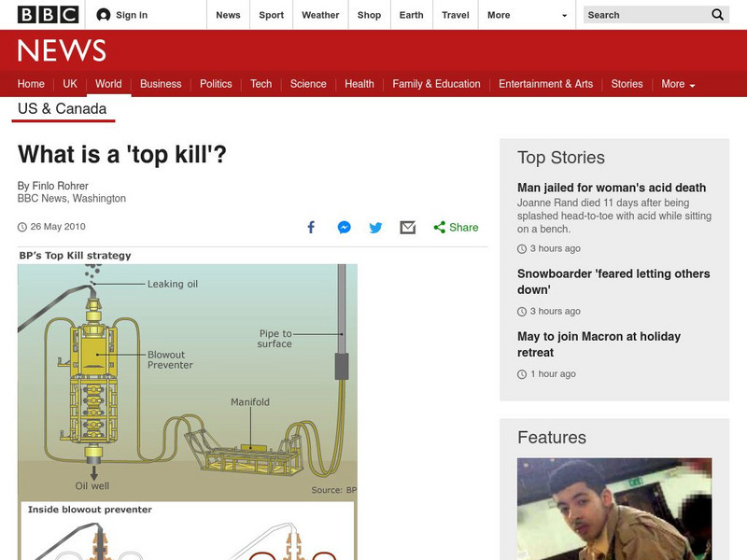The width and height of the screenshot is (747, 560).
Task: Share article via Messenger icon
Action: (x=344, y=227)
